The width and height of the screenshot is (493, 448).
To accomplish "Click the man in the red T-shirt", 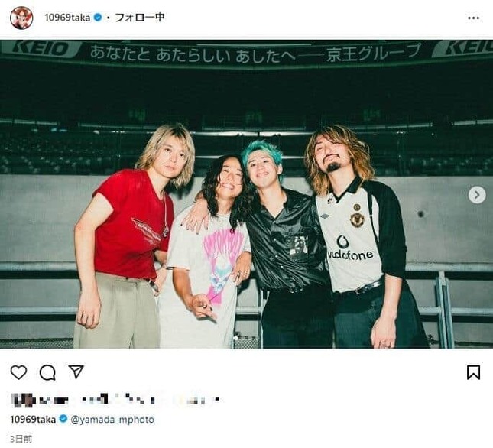I will (126, 229).
